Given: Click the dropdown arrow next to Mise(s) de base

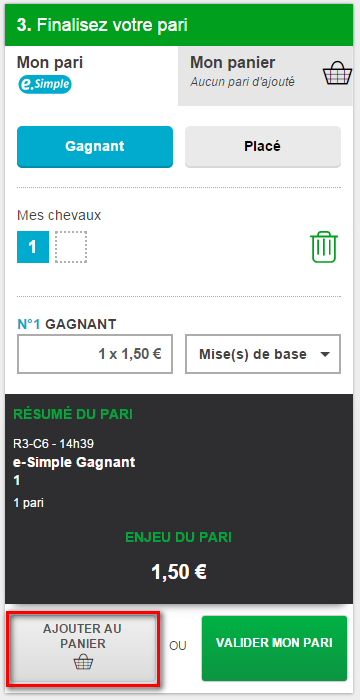Looking at the screenshot, I should click(325, 354).
